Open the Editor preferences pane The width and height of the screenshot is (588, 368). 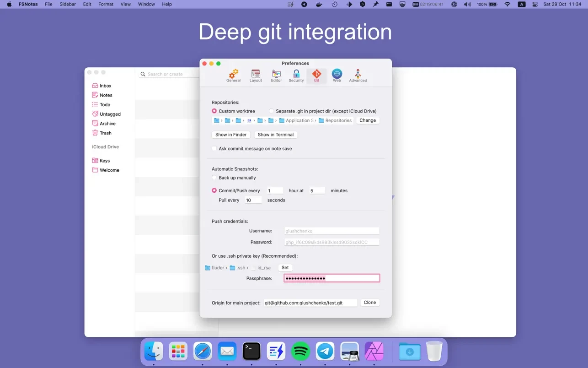coord(276,76)
